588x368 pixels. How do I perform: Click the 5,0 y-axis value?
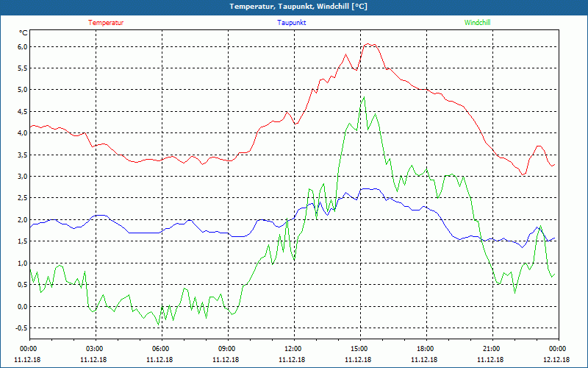click(x=23, y=90)
